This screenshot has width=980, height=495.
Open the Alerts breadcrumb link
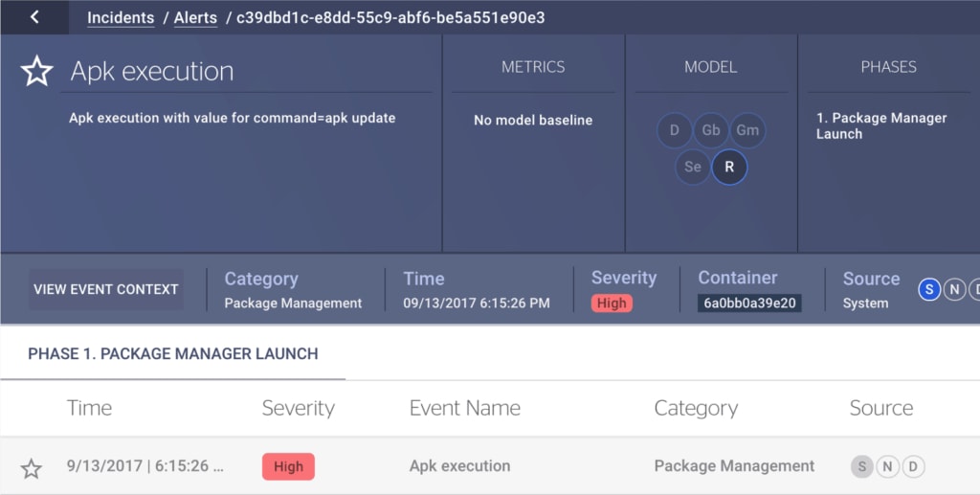pyautogui.click(x=195, y=18)
